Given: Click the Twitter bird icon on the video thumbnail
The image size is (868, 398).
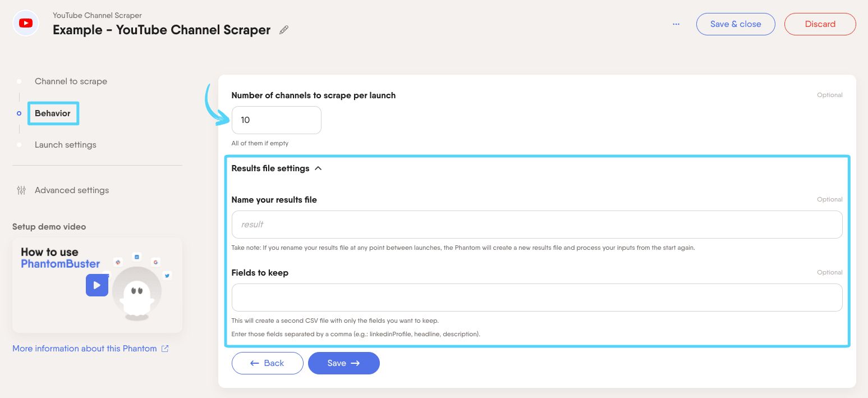Looking at the screenshot, I should click(x=167, y=276).
